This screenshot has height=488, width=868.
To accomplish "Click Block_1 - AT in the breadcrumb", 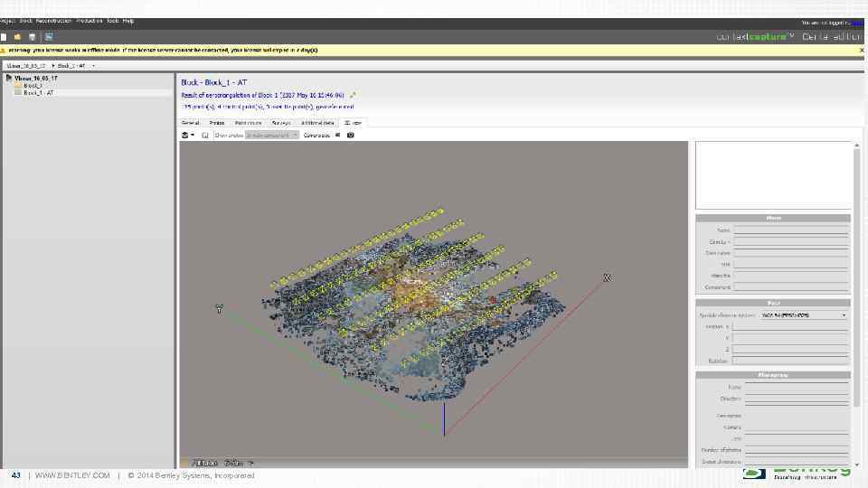I will point(71,66).
